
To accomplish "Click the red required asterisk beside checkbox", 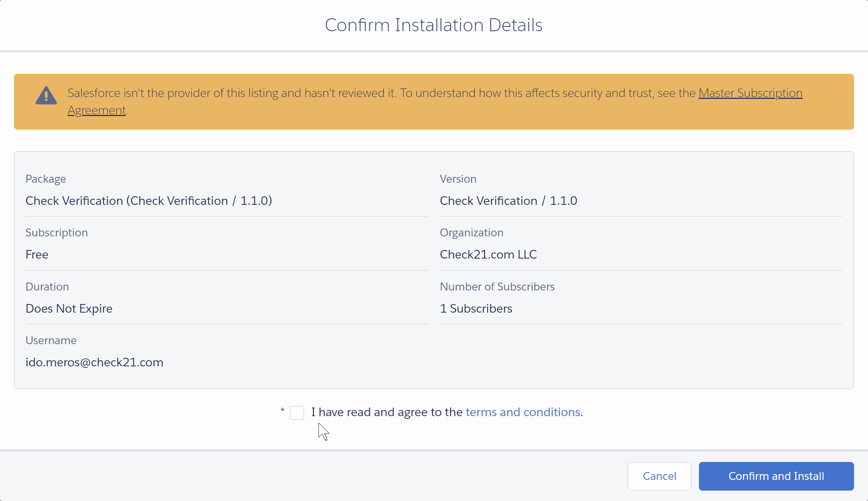I will point(282,410).
